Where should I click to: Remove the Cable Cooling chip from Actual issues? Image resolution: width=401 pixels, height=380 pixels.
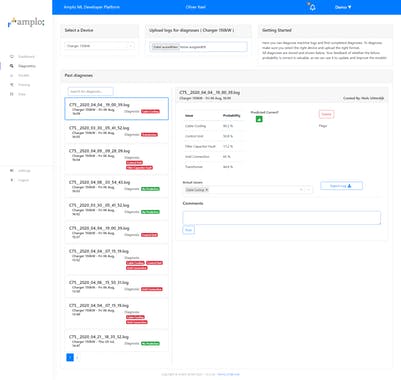(x=207, y=190)
